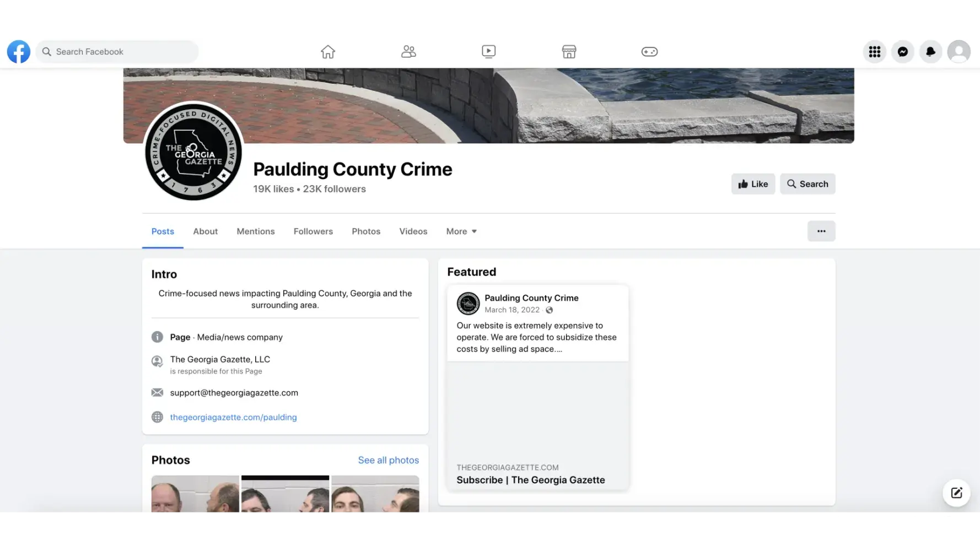Open thegeorgiagazette.com/paulding link
Screen dimensions: 980x551
tap(233, 417)
